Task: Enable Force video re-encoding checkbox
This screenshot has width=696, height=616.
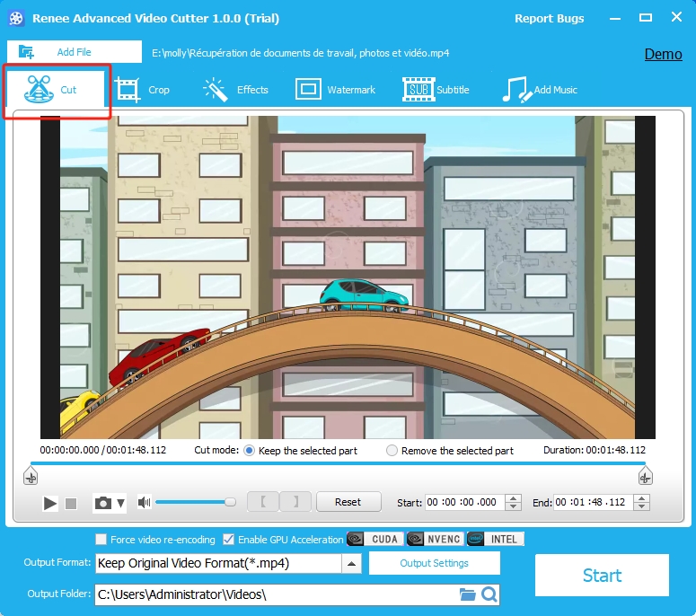Action: (x=101, y=540)
